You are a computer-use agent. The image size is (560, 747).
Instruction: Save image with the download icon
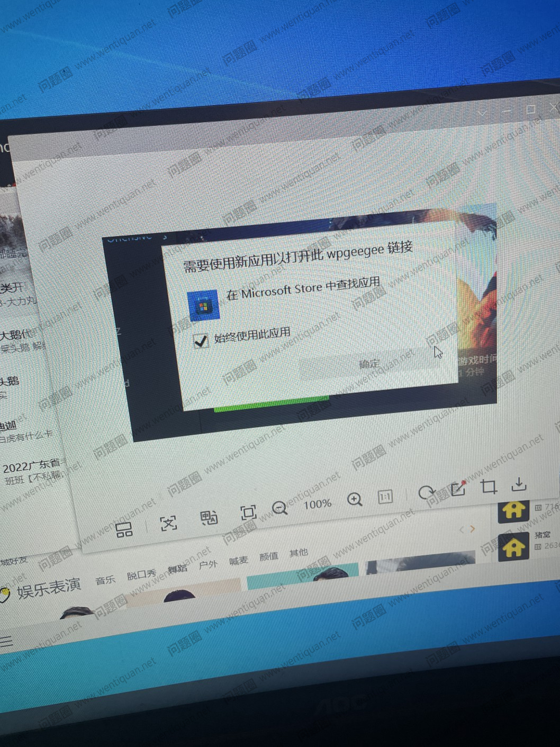pyautogui.click(x=519, y=483)
